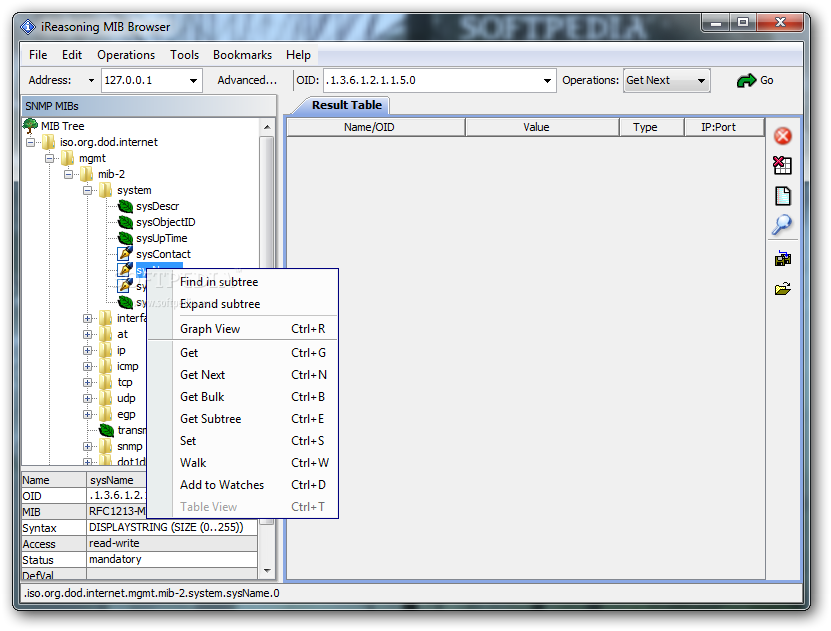Open the Operations dropdown showing Get Next
Screen dimensions: 831x631
tap(667, 81)
